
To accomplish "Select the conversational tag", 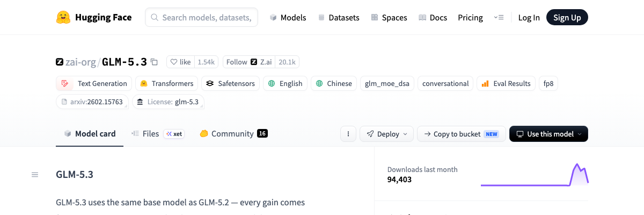I will tap(445, 83).
